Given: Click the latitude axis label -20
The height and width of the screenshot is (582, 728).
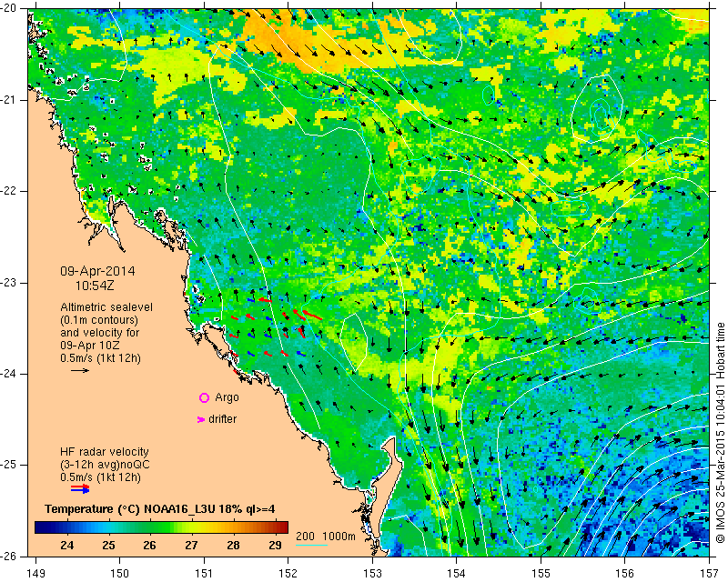Looking at the screenshot, I should (x=9, y=9).
